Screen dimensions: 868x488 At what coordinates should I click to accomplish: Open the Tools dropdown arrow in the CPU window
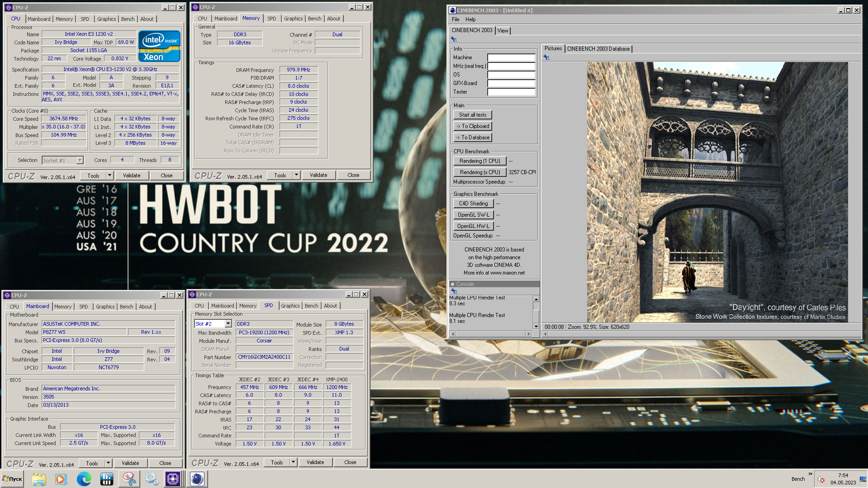pyautogui.click(x=109, y=175)
